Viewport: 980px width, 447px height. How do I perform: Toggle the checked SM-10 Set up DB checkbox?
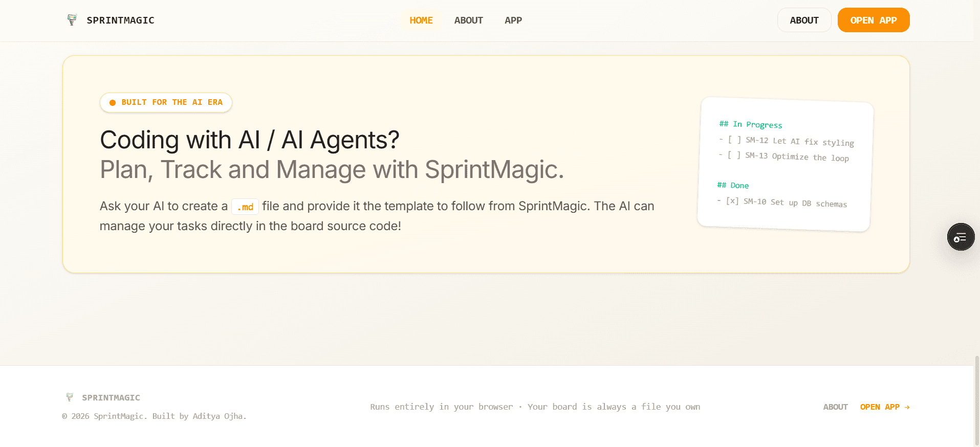[732, 201]
